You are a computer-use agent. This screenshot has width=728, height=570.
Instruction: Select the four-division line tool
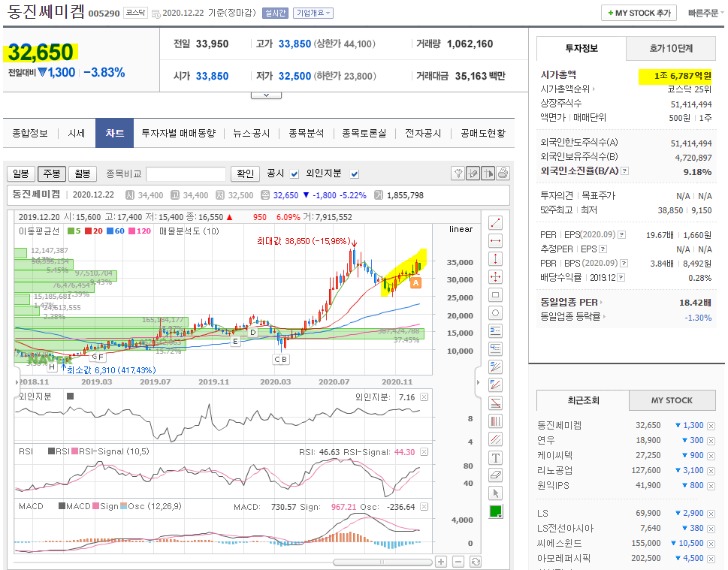coord(495,348)
